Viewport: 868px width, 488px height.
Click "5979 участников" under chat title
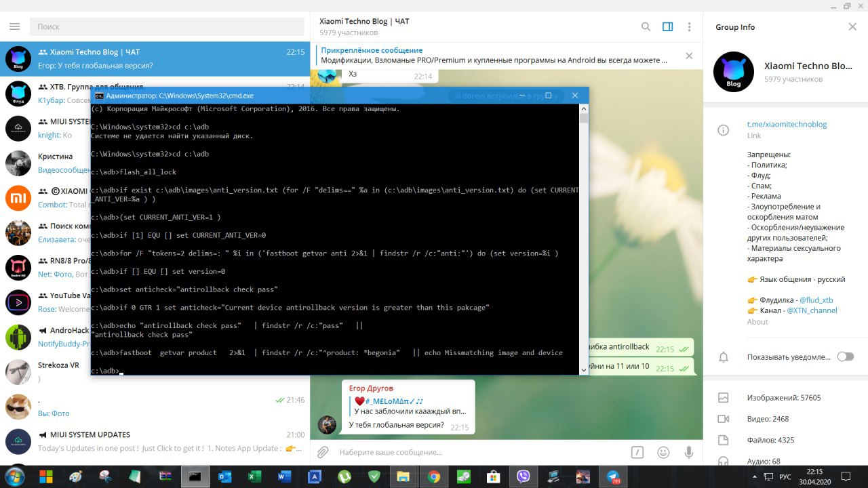pos(349,33)
